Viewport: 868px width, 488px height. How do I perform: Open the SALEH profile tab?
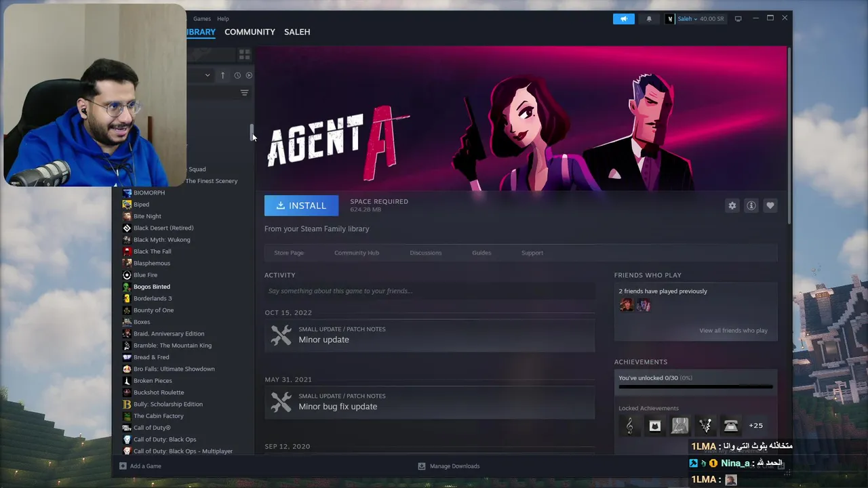(297, 32)
